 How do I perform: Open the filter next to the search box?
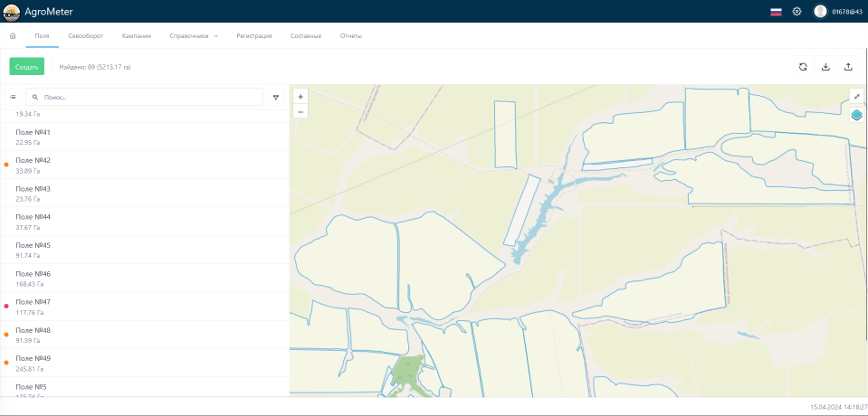pos(276,97)
